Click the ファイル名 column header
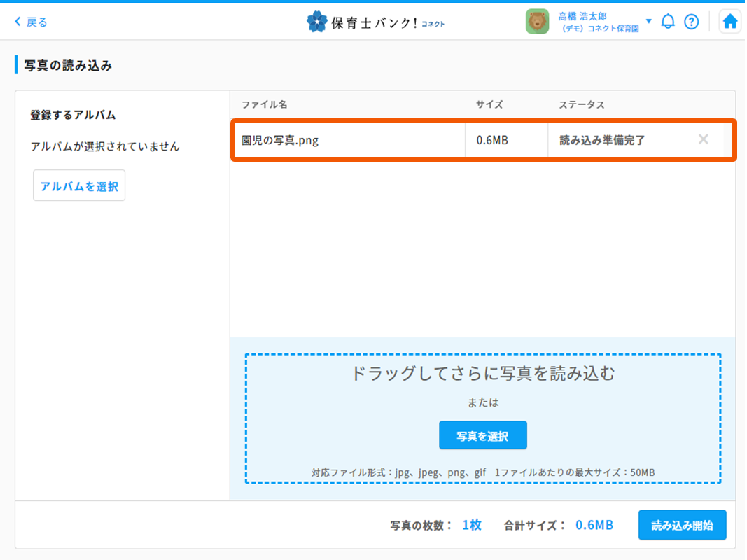Image resolution: width=747 pixels, height=560 pixels. (x=265, y=104)
